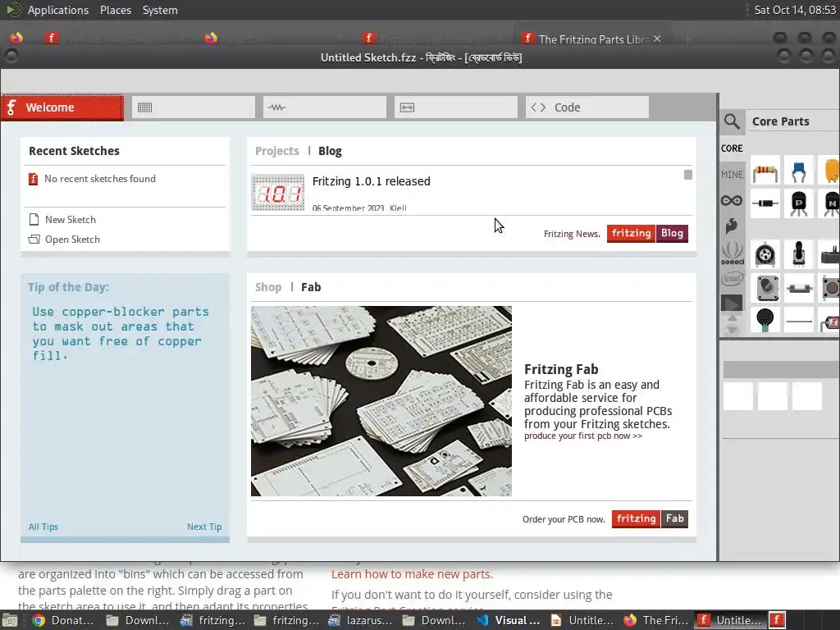Viewport: 840px width, 630px height.
Task: Open the 1.0.1 blog post thumbnail
Action: (x=278, y=192)
